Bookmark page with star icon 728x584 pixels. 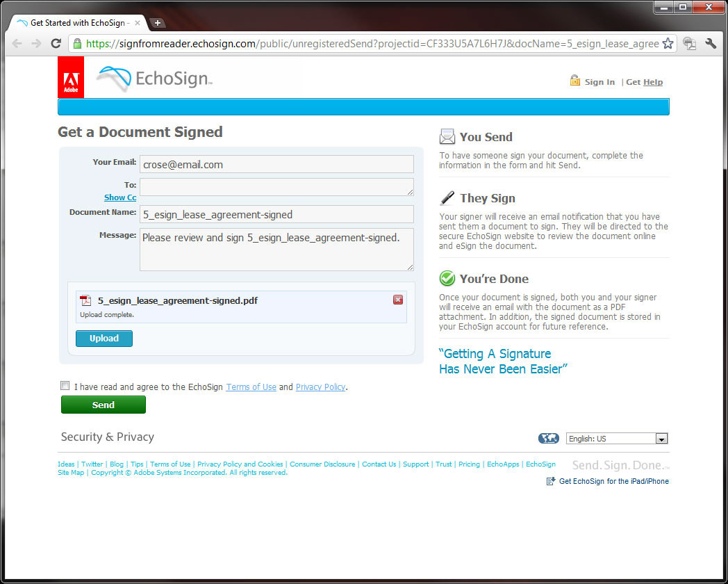[x=668, y=44]
